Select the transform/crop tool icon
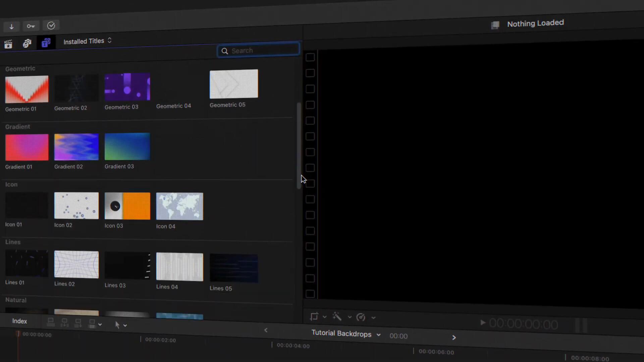 [x=314, y=316]
